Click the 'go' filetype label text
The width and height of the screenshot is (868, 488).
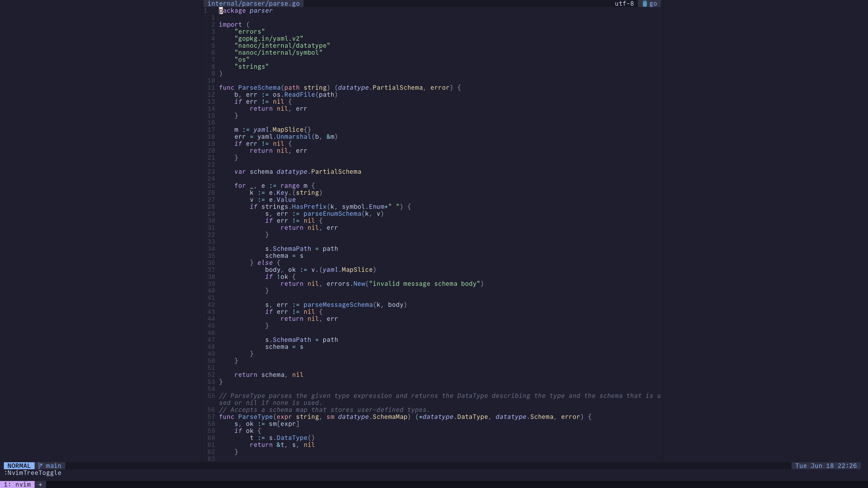tap(653, 4)
